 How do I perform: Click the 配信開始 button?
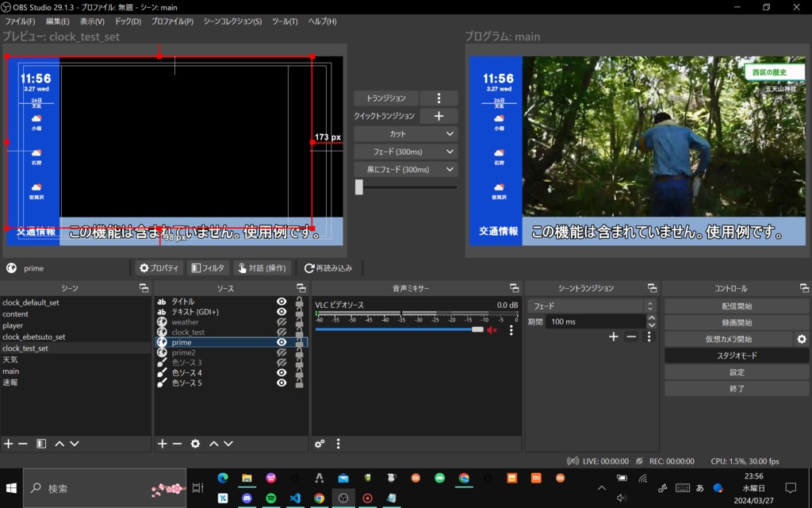737,306
